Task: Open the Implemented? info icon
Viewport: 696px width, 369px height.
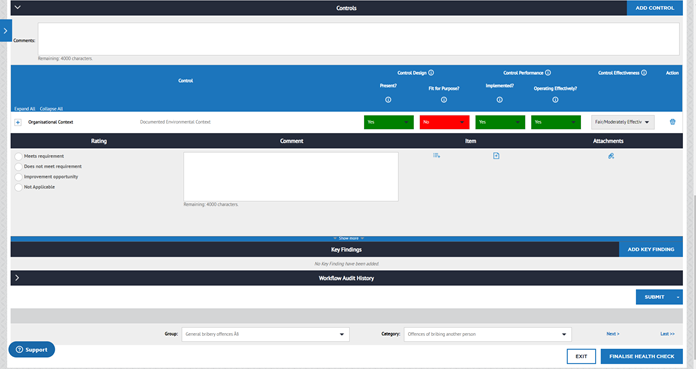Action: (x=499, y=100)
